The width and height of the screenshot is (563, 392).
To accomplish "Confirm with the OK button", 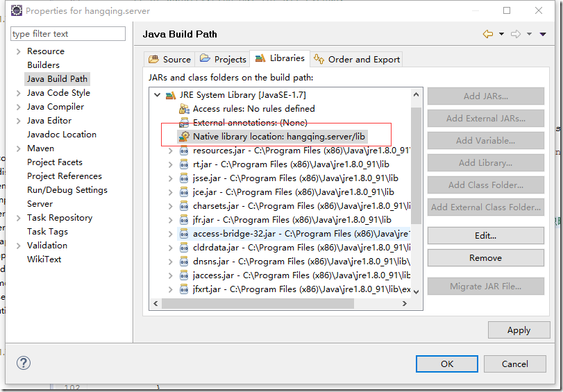I will pyautogui.click(x=447, y=364).
